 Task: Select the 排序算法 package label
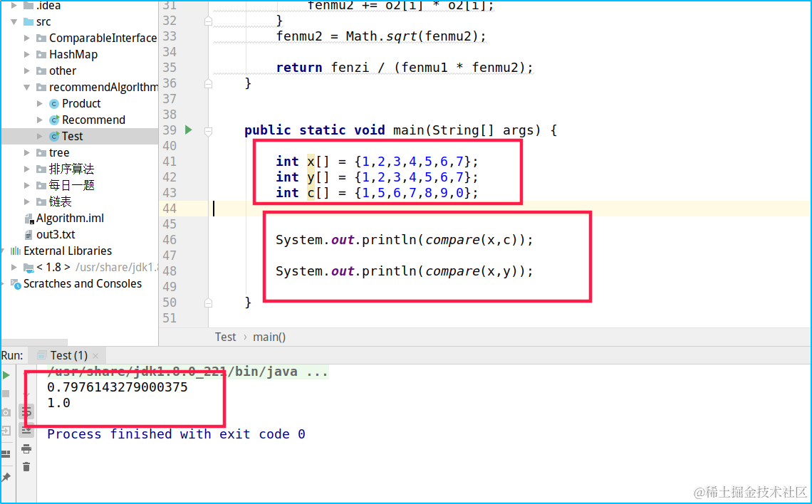[71, 169]
